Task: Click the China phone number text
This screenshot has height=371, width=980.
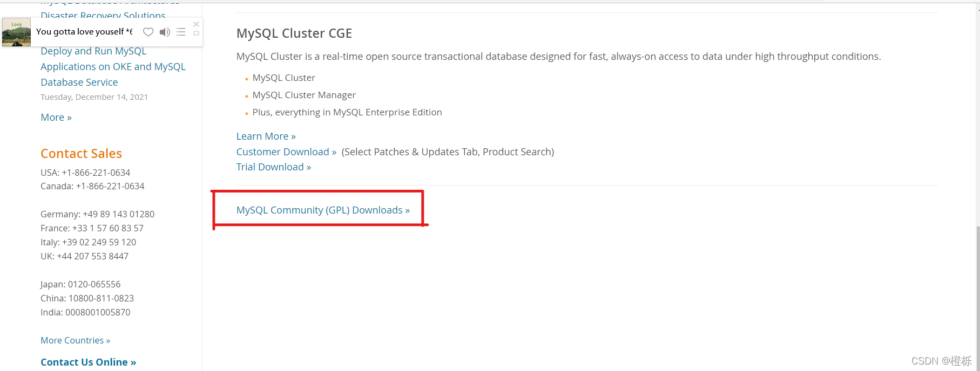Action: [87, 298]
